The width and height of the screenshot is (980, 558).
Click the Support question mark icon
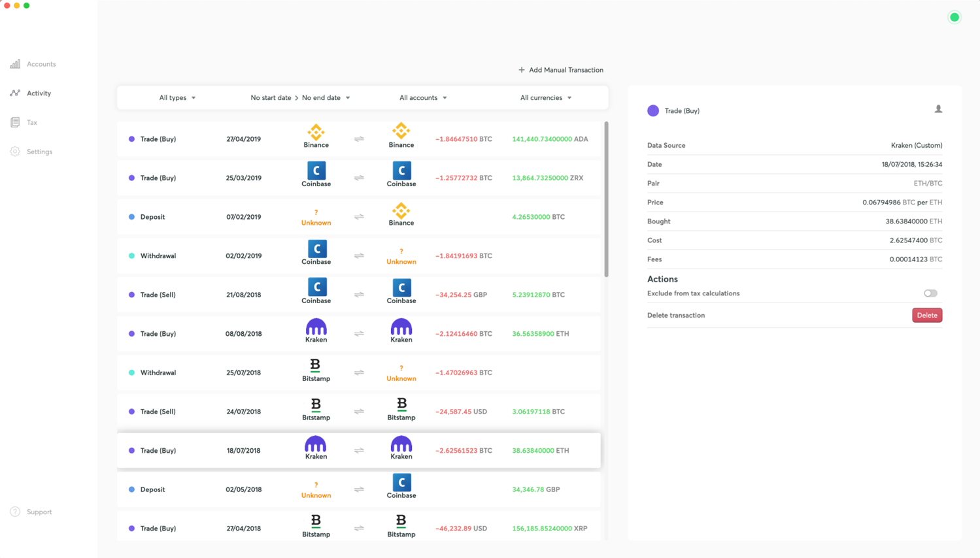pos(15,512)
